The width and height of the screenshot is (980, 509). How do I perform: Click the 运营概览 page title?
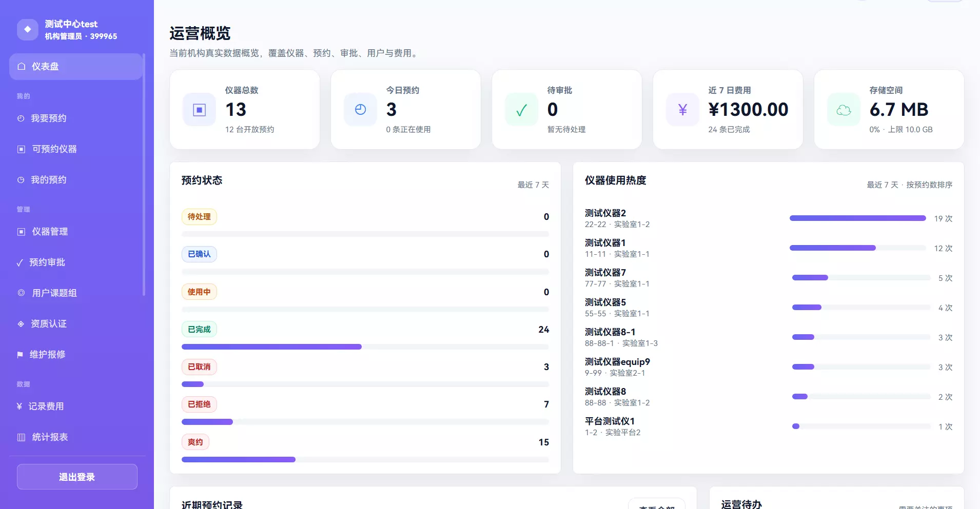pyautogui.click(x=200, y=33)
